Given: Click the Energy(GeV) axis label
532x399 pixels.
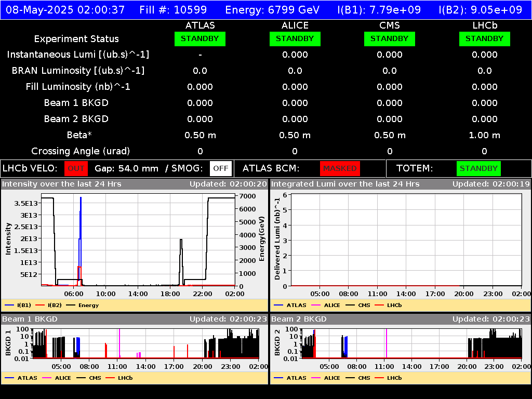Looking at the screenshot, I should [262, 239].
